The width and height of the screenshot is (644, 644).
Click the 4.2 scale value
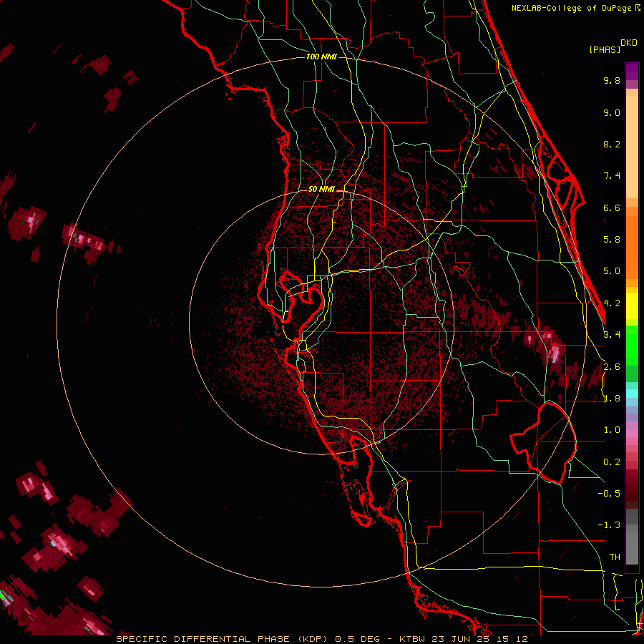point(612,303)
